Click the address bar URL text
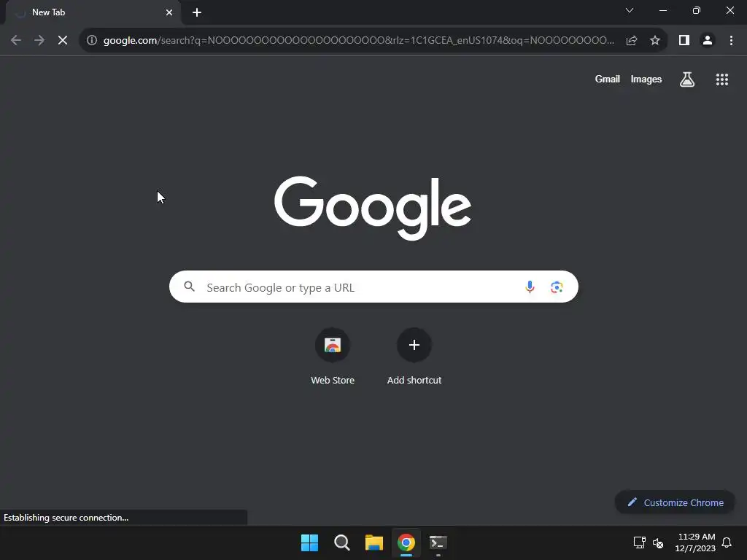Image resolution: width=747 pixels, height=560 pixels. coord(359,41)
